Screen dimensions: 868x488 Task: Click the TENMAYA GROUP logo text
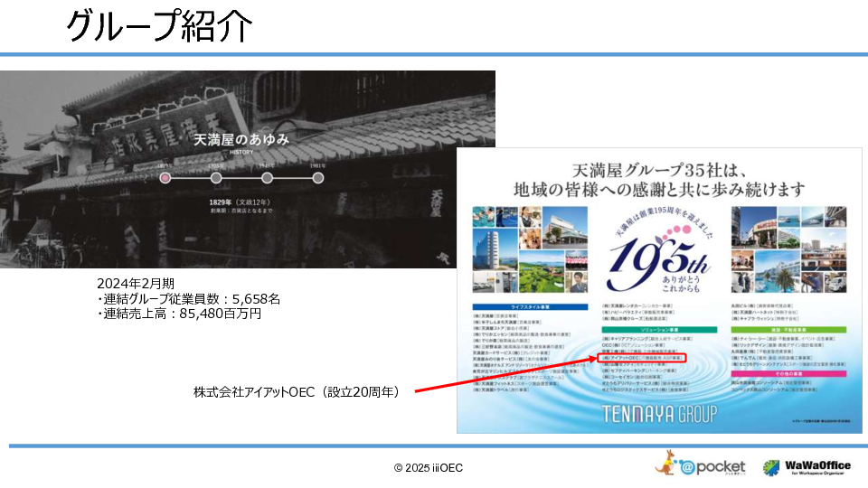[659, 413]
